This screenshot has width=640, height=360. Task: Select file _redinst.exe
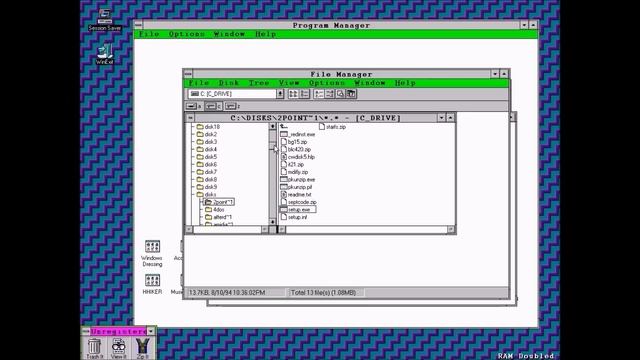[298, 134]
